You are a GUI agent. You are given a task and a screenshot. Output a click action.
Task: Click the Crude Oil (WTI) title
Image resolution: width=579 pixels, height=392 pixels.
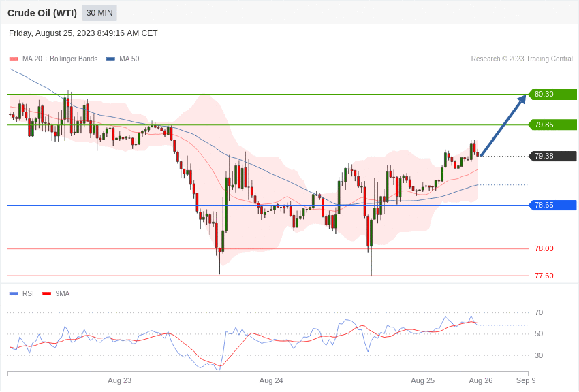click(x=42, y=13)
